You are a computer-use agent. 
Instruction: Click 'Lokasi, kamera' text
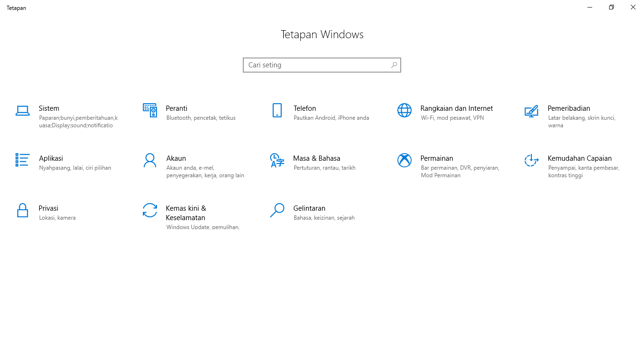[x=58, y=218]
